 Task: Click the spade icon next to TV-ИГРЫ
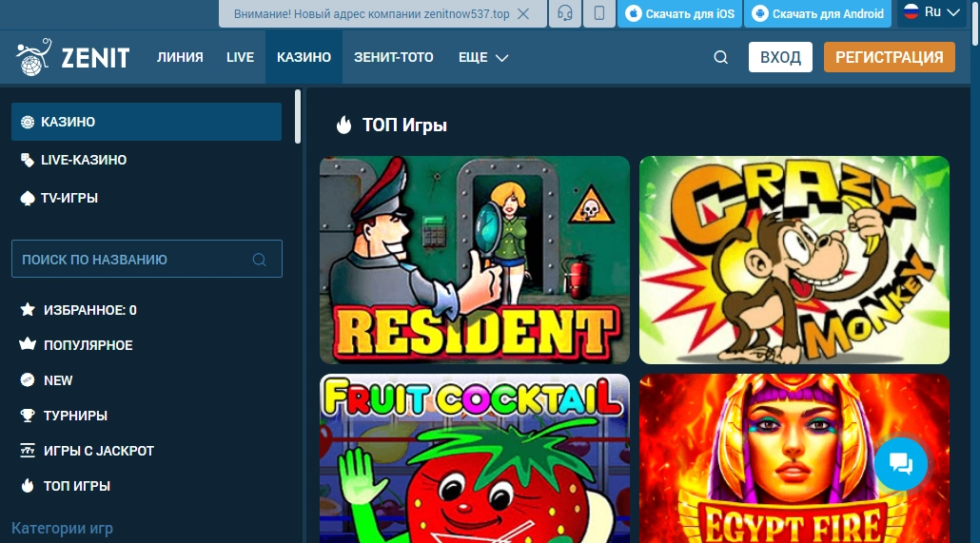pyautogui.click(x=28, y=198)
